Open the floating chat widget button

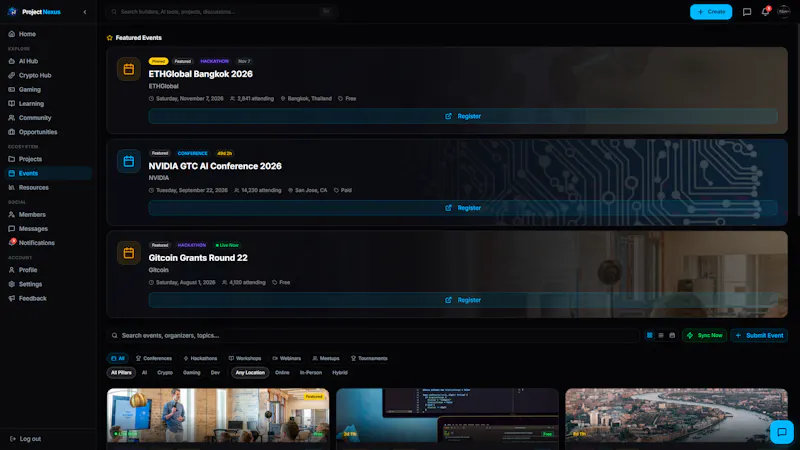782,432
